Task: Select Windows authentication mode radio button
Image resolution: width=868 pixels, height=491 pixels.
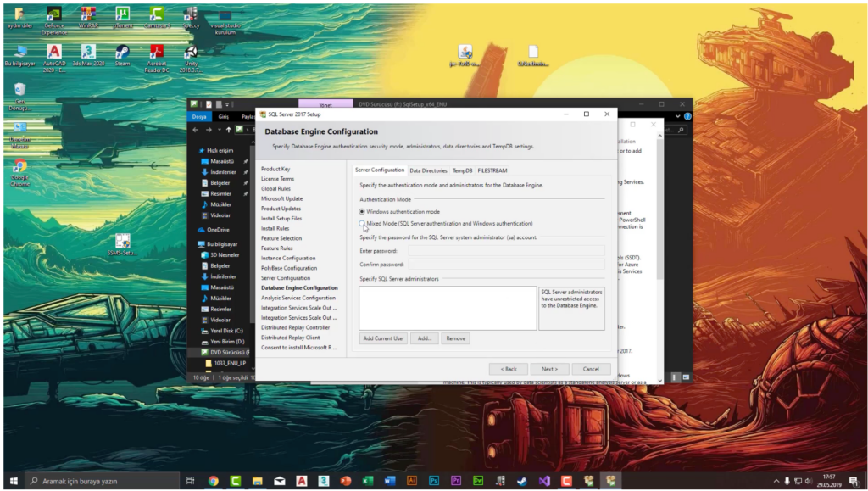Action: [x=363, y=211]
